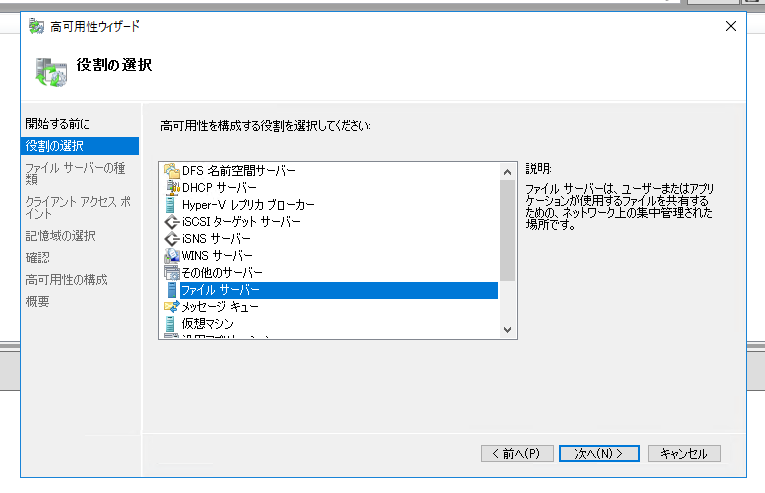Click the 前へ(P) back button

pos(517,453)
